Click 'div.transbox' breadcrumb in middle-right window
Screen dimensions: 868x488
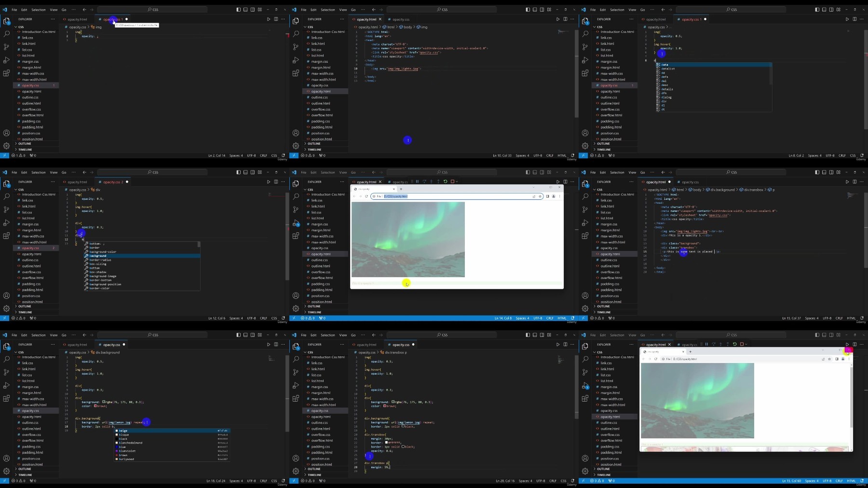tap(751, 190)
